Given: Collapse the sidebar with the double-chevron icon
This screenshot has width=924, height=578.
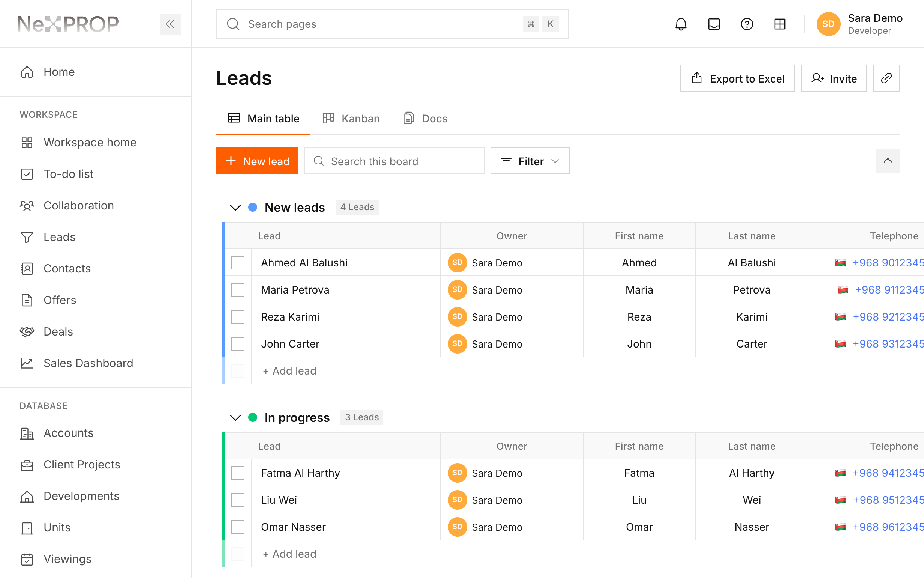Looking at the screenshot, I should click(x=170, y=24).
